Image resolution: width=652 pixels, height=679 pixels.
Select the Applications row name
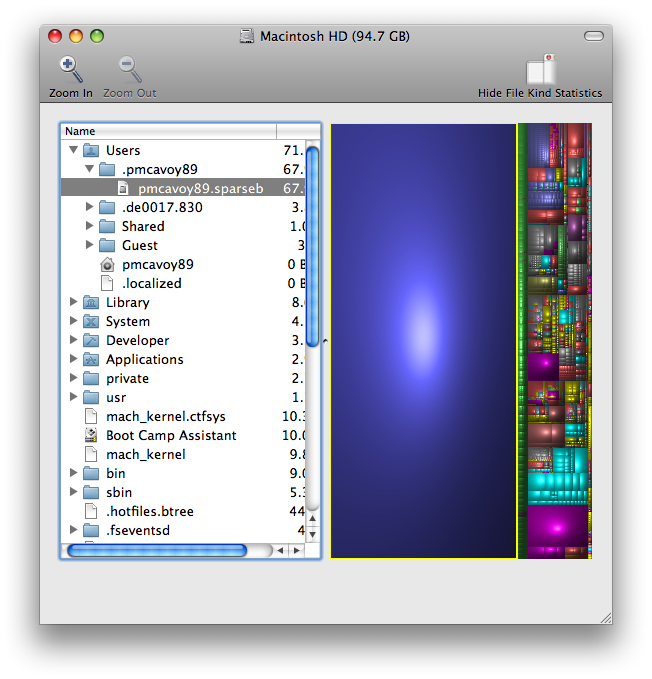pos(145,360)
